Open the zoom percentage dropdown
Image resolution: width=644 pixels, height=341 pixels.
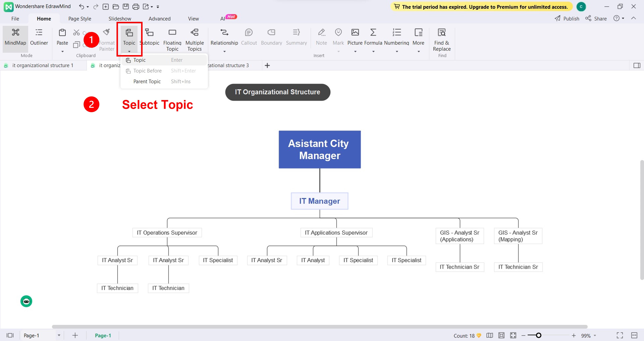(595, 335)
